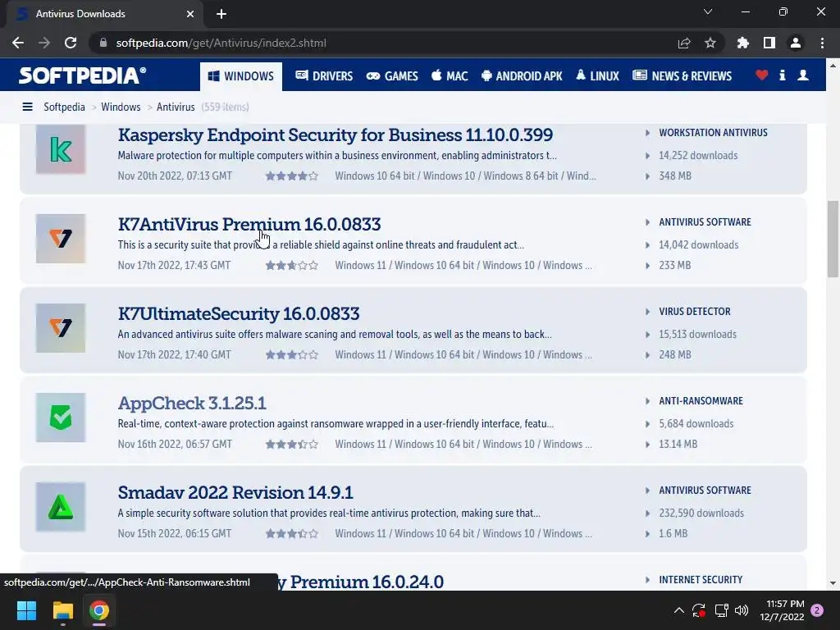Screen dimensions: 840x630
Task: Open Chrome three-dot menu
Action: click(822, 43)
